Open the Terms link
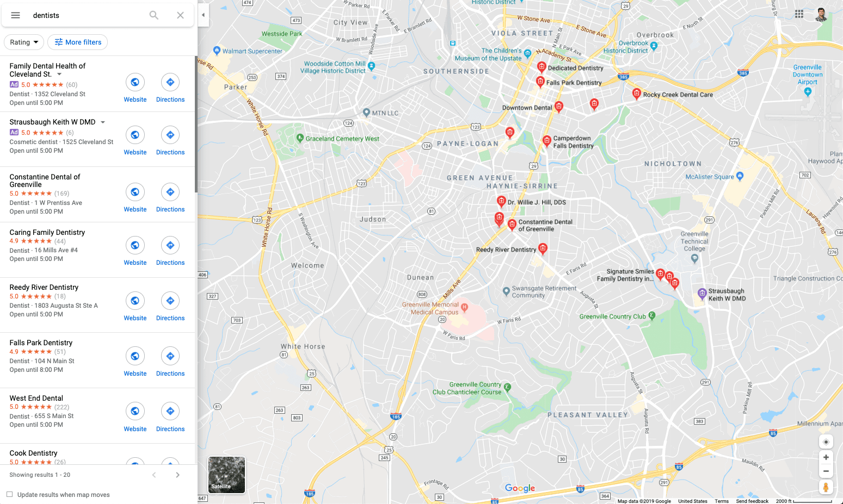The image size is (843, 504). pyautogui.click(x=722, y=501)
